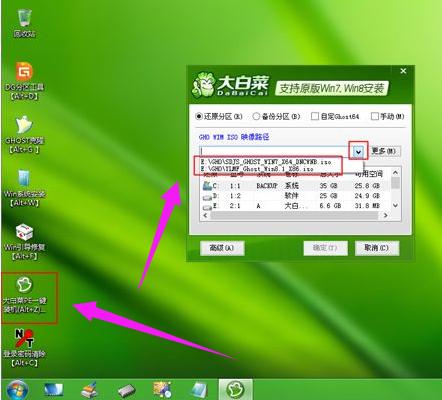Click the Cancel (C) button
Viewport: 442px width, 400px height.
pos(377,248)
